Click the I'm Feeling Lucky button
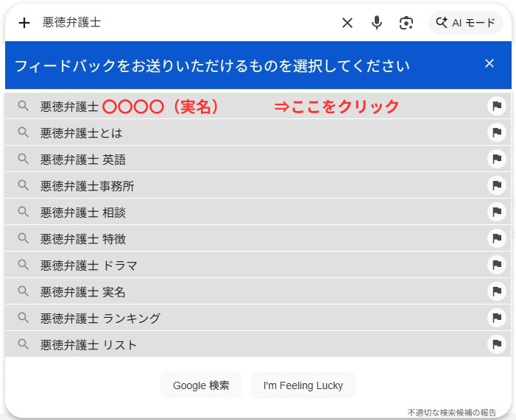 click(303, 385)
